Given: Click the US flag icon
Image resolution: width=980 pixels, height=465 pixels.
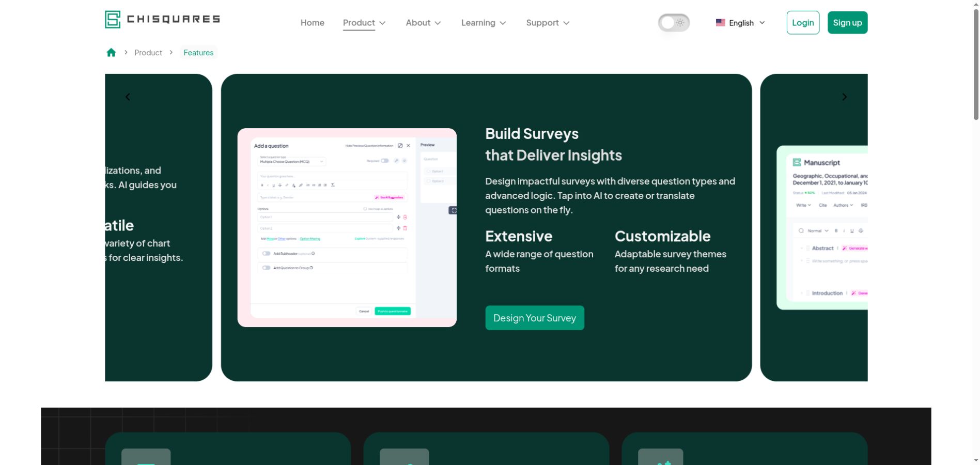Looking at the screenshot, I should click(x=720, y=23).
